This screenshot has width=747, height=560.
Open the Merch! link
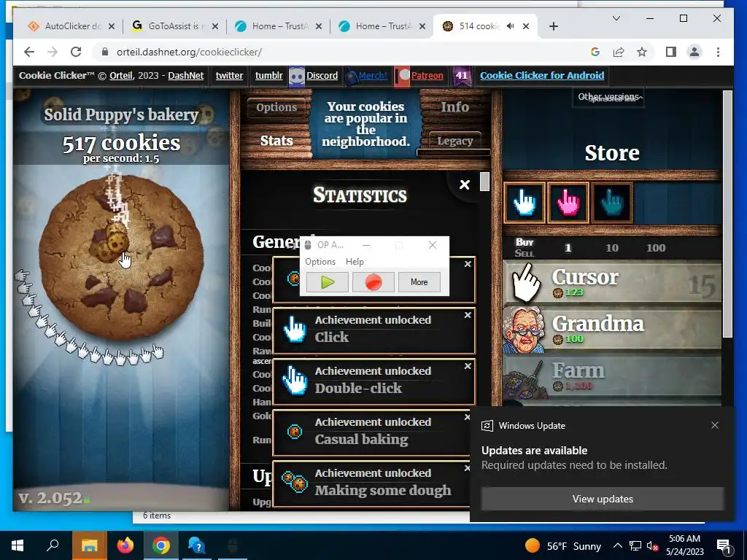(373, 76)
